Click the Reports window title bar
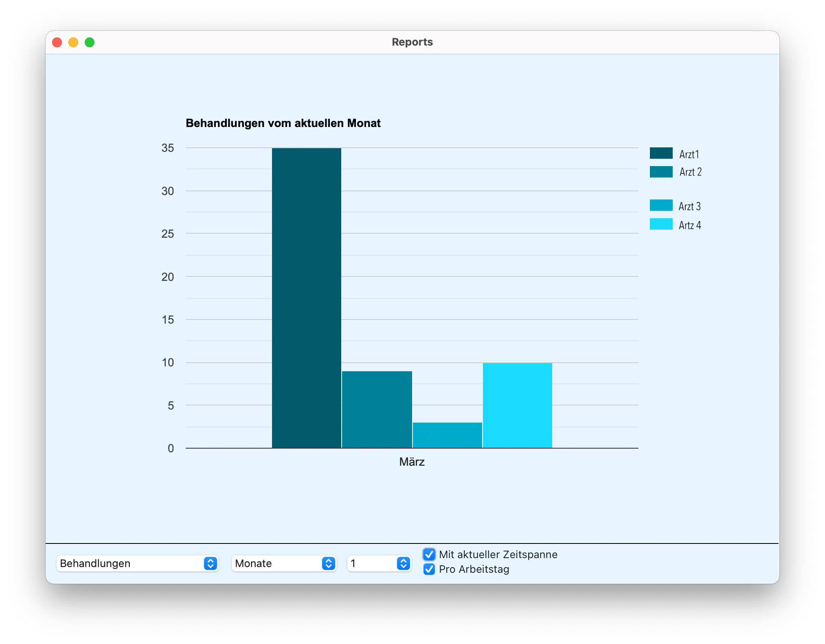Viewport: 825px width, 644px height. [x=412, y=42]
